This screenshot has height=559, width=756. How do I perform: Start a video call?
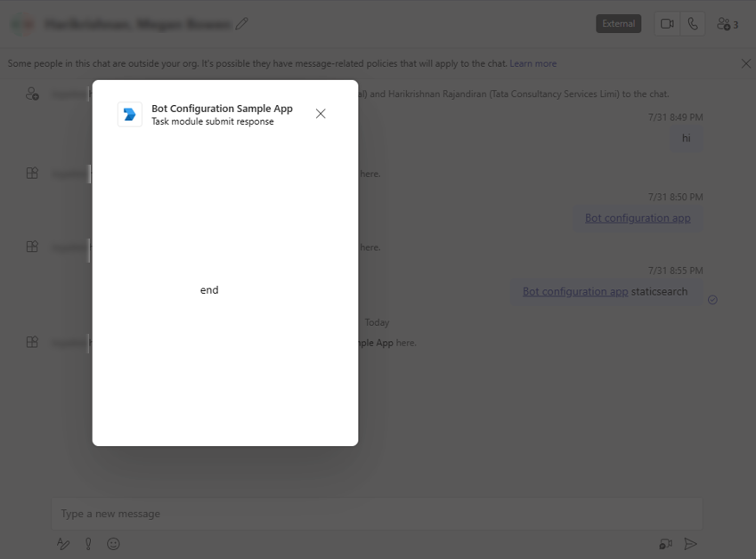[667, 24]
